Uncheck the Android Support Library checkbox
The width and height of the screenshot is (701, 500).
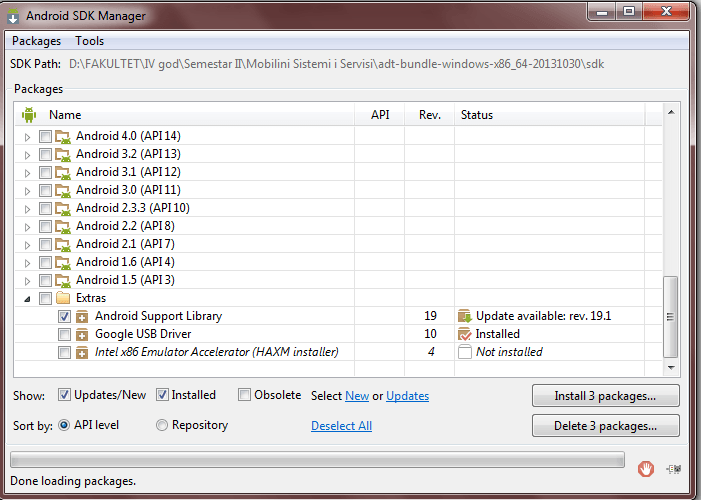pyautogui.click(x=64, y=317)
